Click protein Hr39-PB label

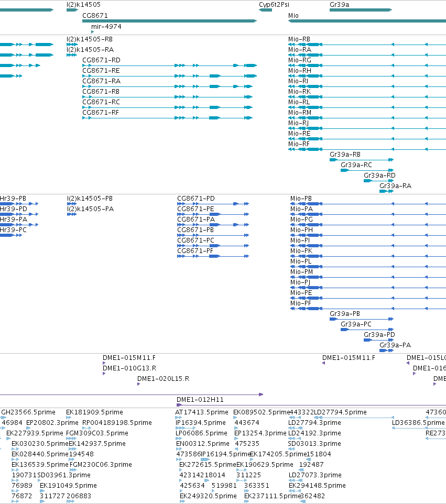pyautogui.click(x=13, y=199)
